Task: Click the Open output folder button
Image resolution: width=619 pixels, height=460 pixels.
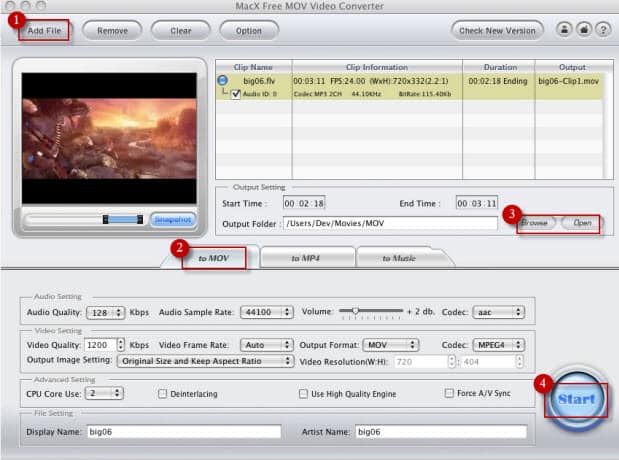Action: [x=582, y=223]
